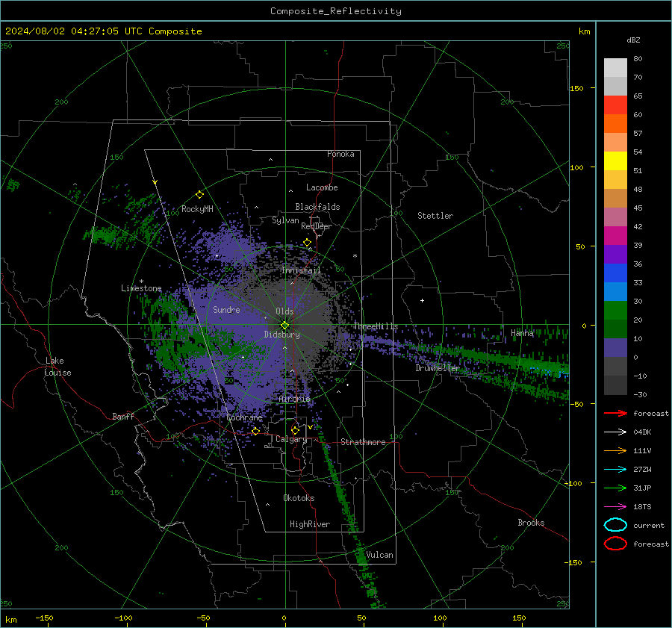The image size is (672, 628).
Task: Click the red forecast arrow in legend
Action: pos(615,413)
